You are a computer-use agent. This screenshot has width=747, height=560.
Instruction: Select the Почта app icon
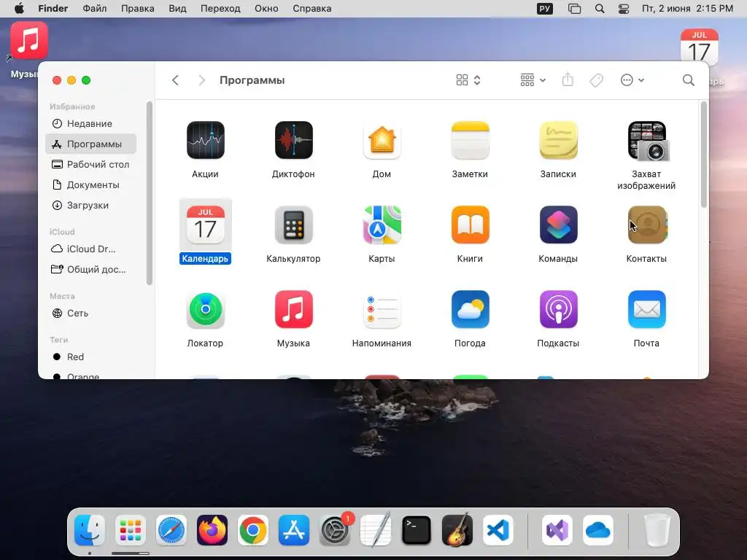(646, 309)
